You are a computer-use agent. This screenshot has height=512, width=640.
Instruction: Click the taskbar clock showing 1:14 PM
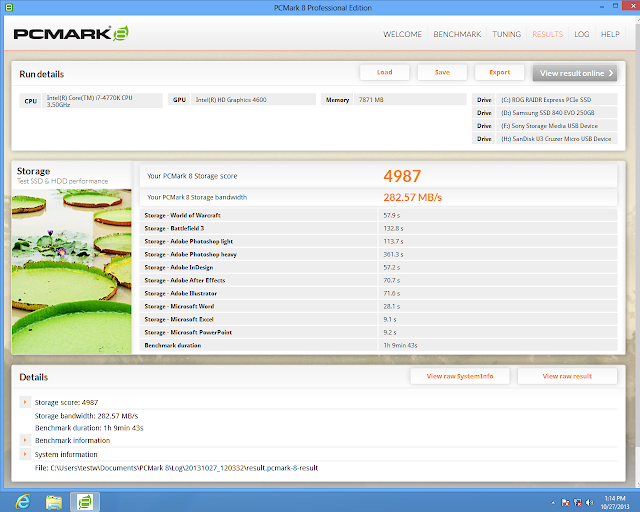coord(615,502)
